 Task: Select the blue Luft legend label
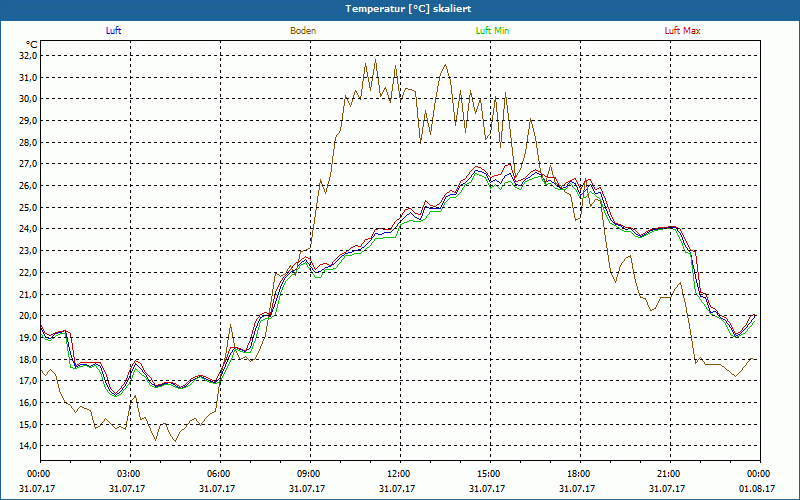(x=113, y=31)
